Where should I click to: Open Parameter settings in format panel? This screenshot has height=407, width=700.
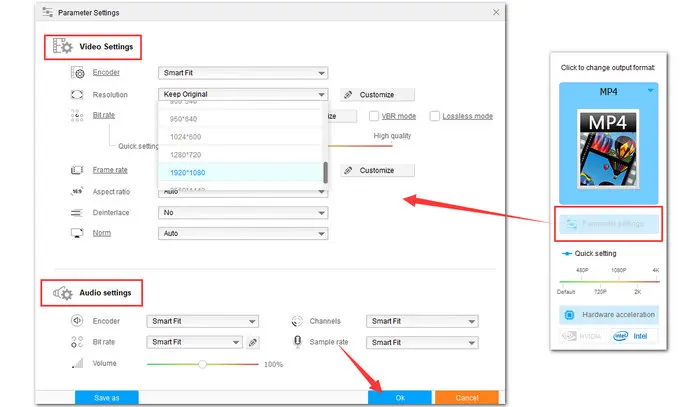click(x=608, y=224)
